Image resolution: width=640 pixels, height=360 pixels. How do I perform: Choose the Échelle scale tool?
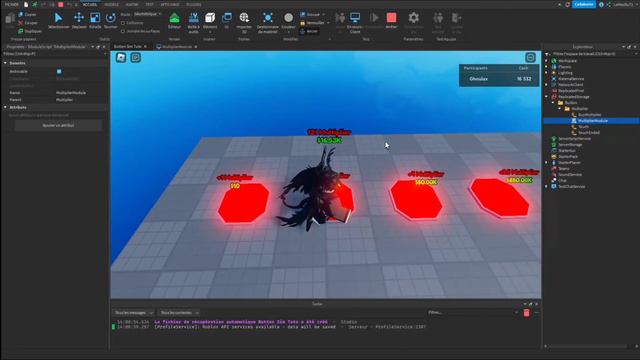pos(95,20)
